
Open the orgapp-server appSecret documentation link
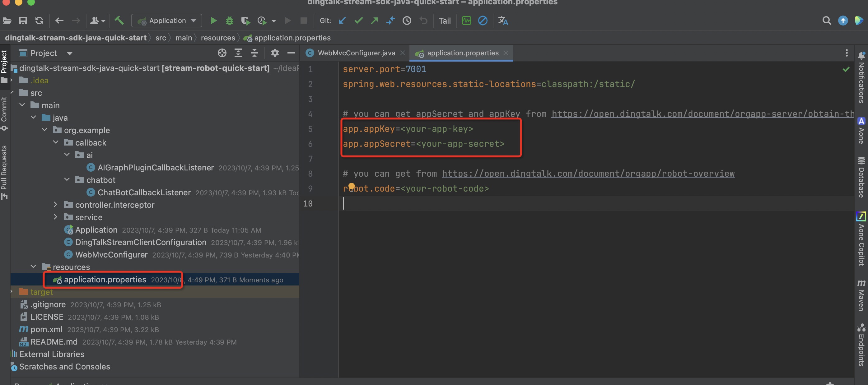[x=703, y=114]
